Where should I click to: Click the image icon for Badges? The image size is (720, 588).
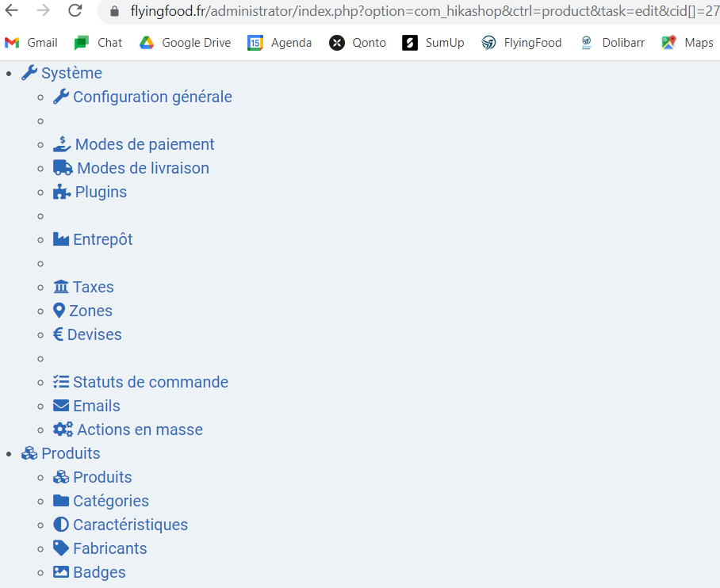[x=61, y=572]
